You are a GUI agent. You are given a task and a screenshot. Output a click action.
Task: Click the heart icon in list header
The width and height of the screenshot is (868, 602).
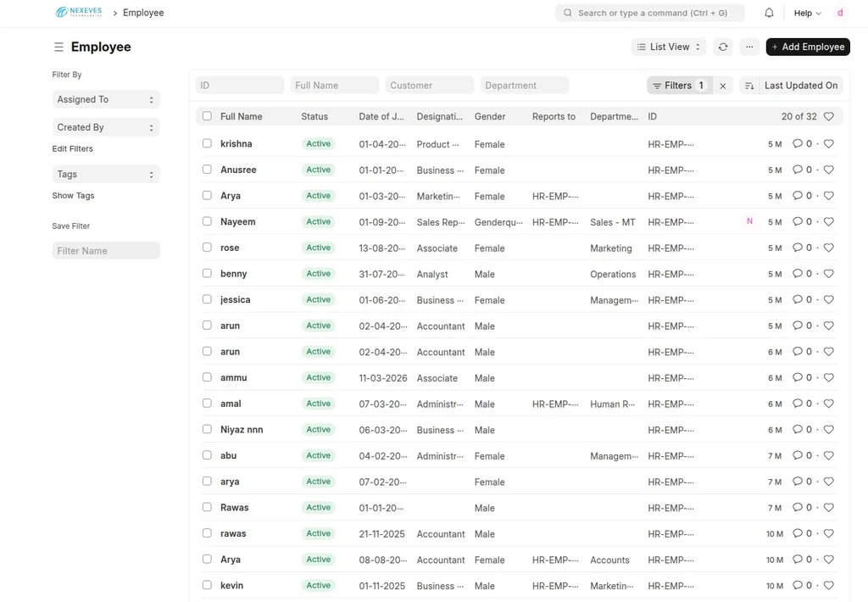[x=829, y=116]
